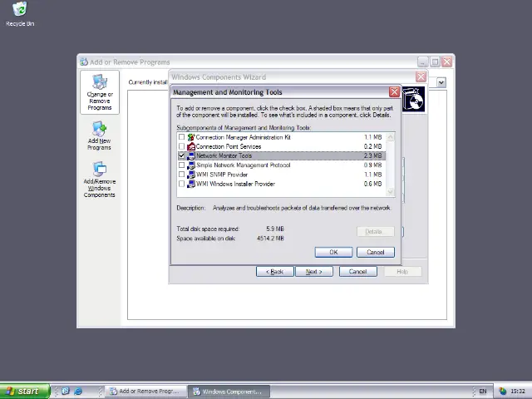Click the 4514.2 MB space available value

270,239
